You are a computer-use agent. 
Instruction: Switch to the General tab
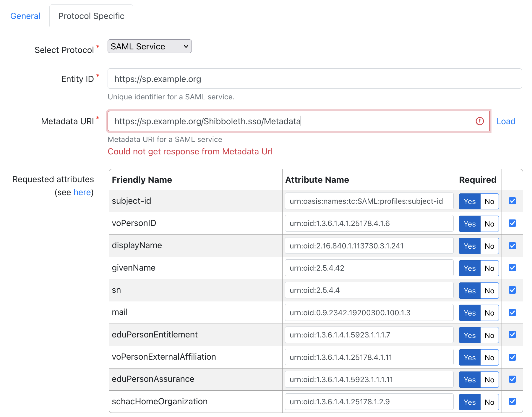tap(25, 16)
